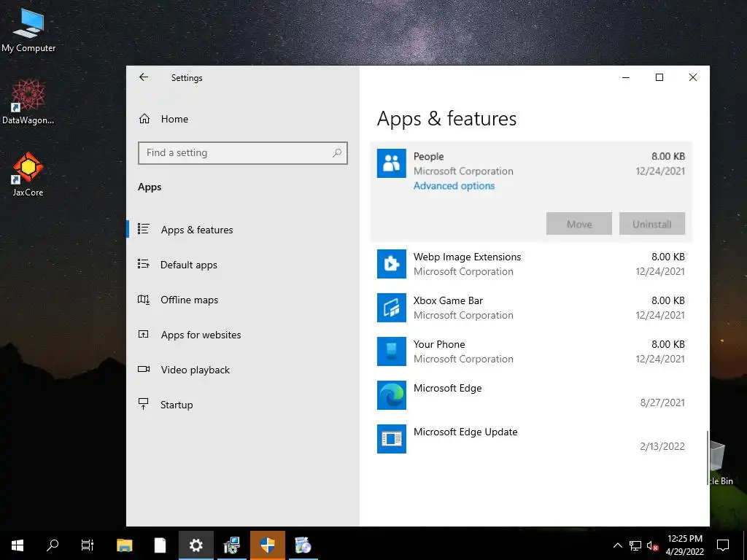Viewport: 747px width, 560px height.
Task: Click into the Find a setting box
Action: 242,153
